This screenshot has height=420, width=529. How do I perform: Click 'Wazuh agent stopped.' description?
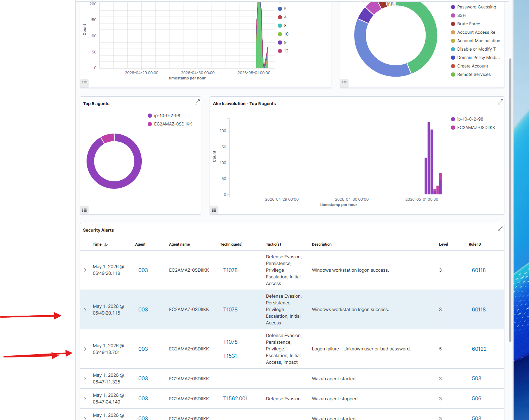[335, 399]
